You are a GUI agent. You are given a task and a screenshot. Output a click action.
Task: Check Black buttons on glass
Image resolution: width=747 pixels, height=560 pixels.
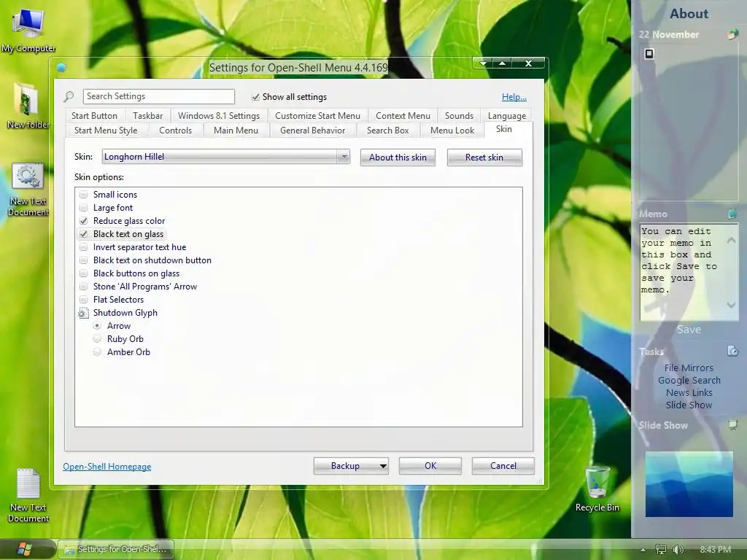click(84, 273)
